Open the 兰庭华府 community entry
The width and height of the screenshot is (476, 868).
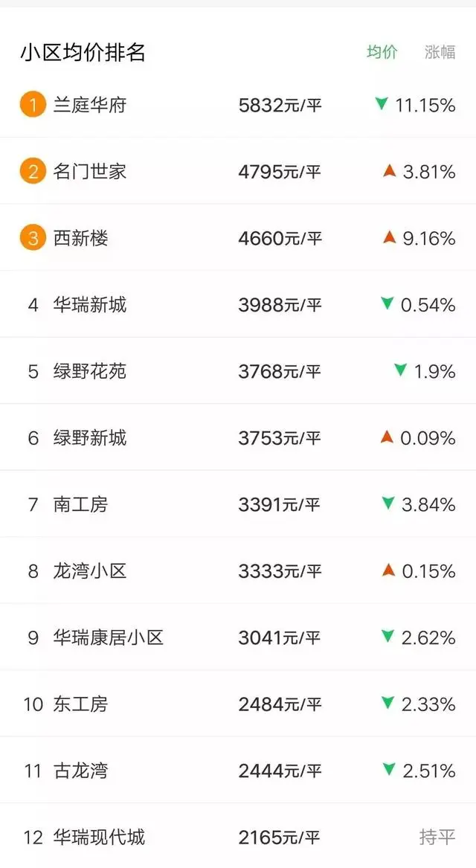click(x=238, y=105)
